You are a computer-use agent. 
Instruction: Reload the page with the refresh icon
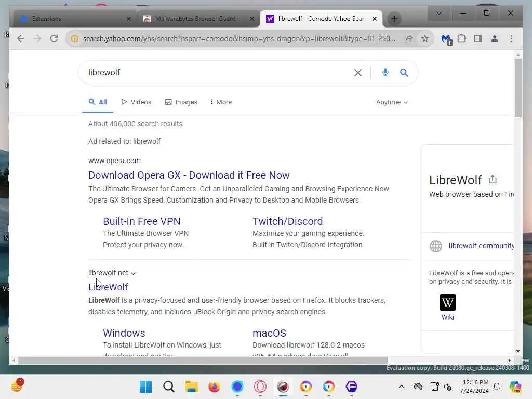tap(54, 38)
